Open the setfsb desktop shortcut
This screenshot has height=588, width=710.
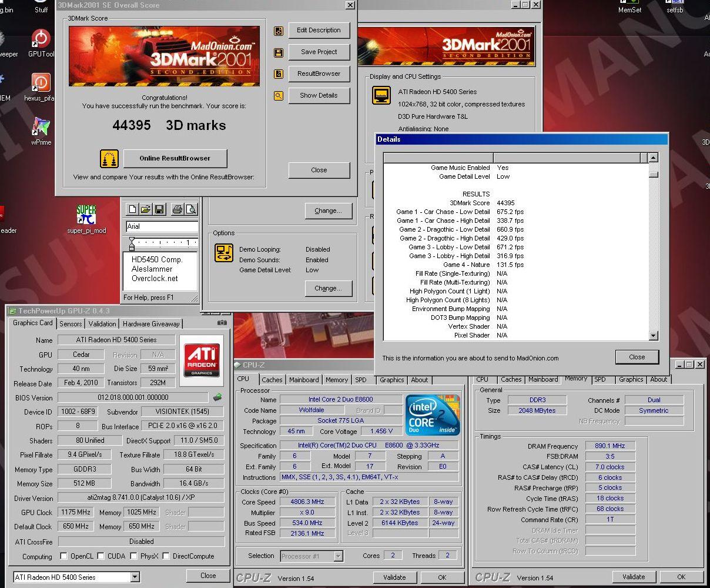[x=675, y=7]
